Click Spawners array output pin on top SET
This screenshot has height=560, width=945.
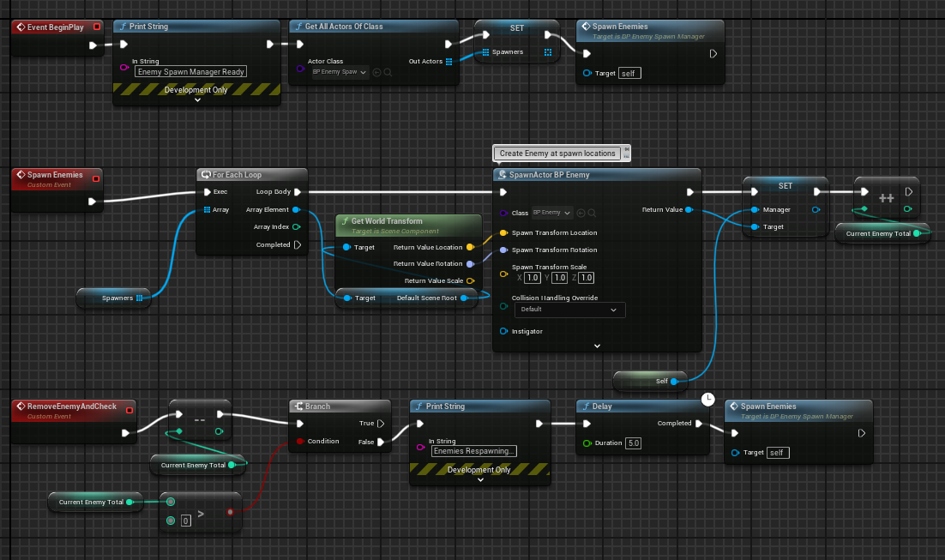pyautogui.click(x=548, y=52)
